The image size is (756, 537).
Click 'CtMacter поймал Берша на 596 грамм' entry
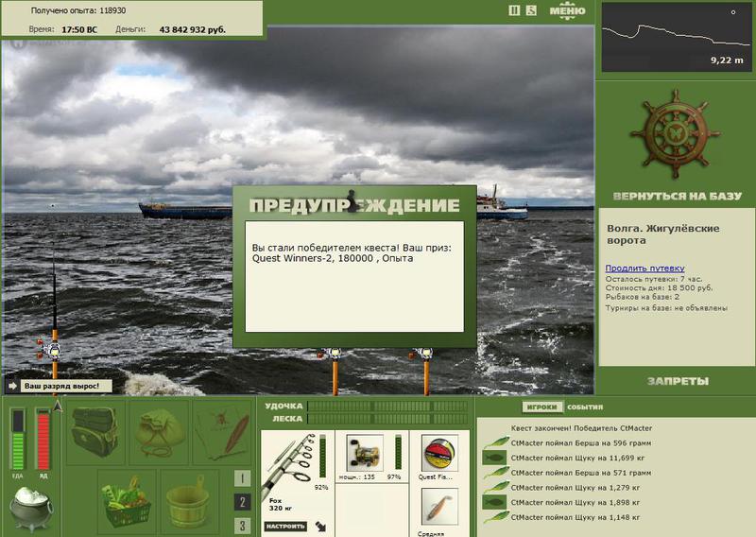point(581,442)
